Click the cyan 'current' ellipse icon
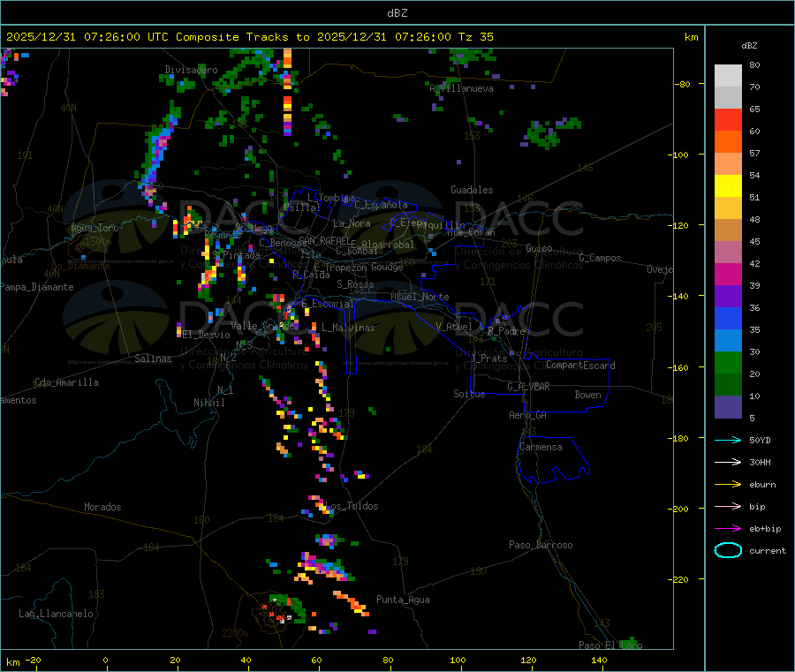This screenshot has width=795, height=672. tap(728, 550)
